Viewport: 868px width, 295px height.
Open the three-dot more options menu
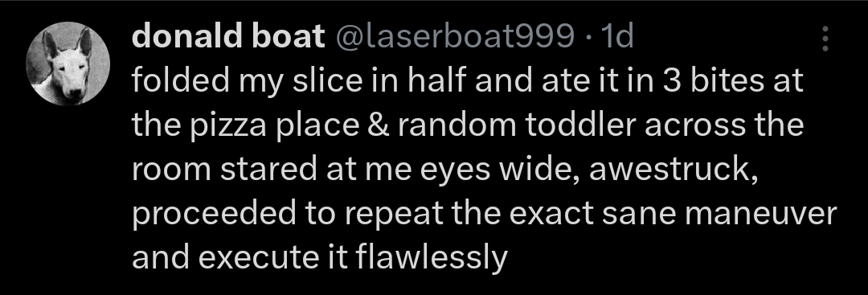[x=825, y=39]
